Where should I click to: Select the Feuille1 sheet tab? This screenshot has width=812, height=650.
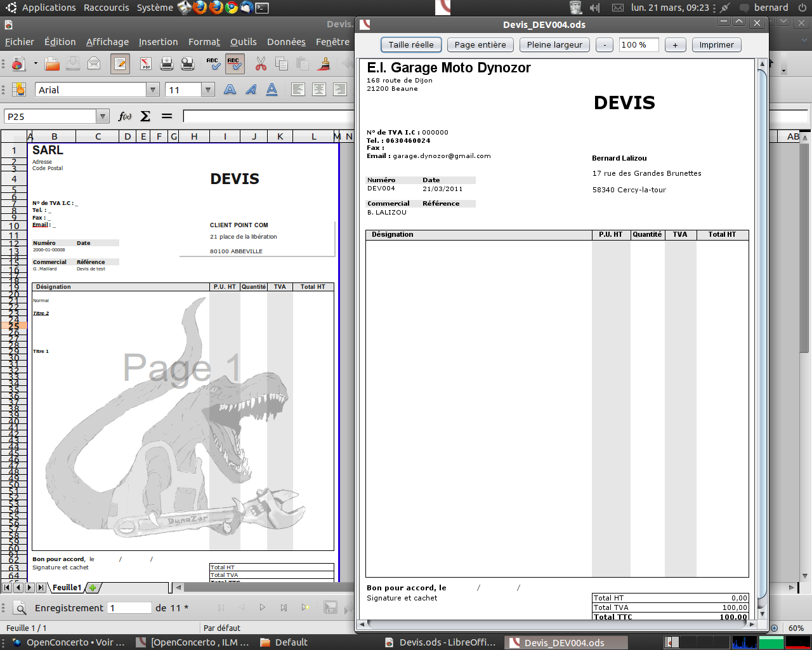[x=67, y=588]
